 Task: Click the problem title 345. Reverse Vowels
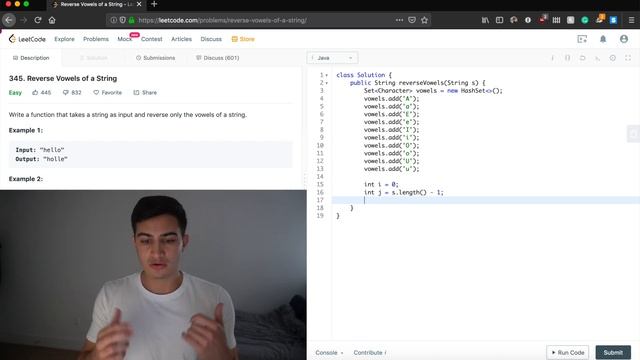(x=63, y=78)
